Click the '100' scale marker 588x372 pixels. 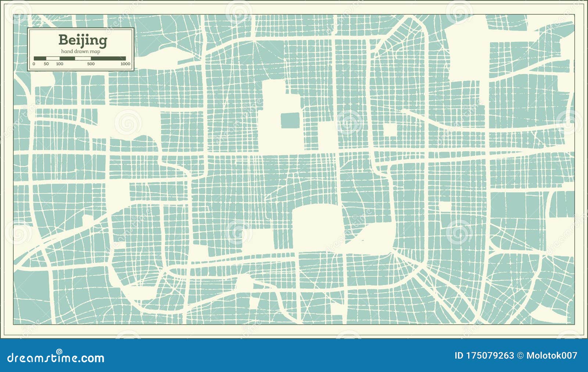(x=60, y=64)
